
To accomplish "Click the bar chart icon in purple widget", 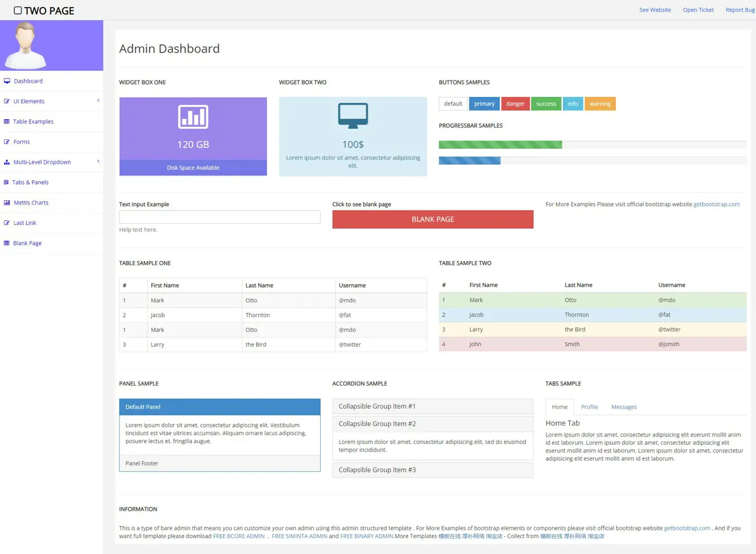I will point(193,117).
